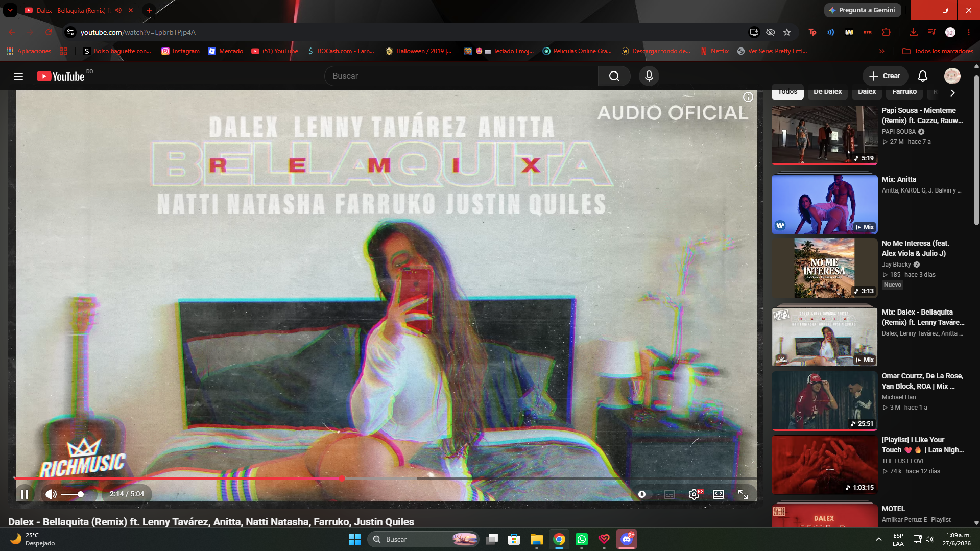
Task: Adjust the video volume slider
Action: [72, 494]
